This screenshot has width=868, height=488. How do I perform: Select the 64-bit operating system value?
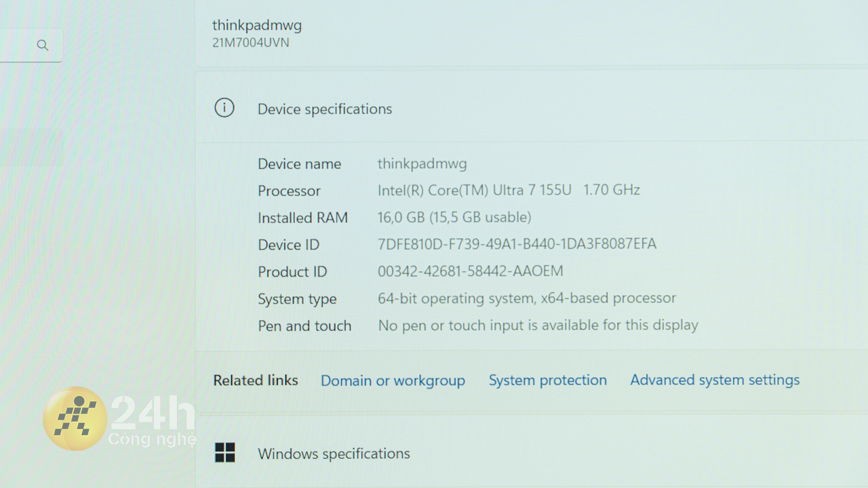(x=527, y=298)
